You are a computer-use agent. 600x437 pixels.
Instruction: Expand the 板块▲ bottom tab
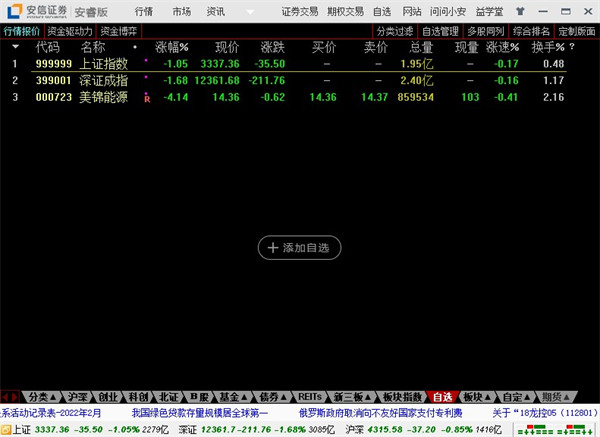[477, 397]
